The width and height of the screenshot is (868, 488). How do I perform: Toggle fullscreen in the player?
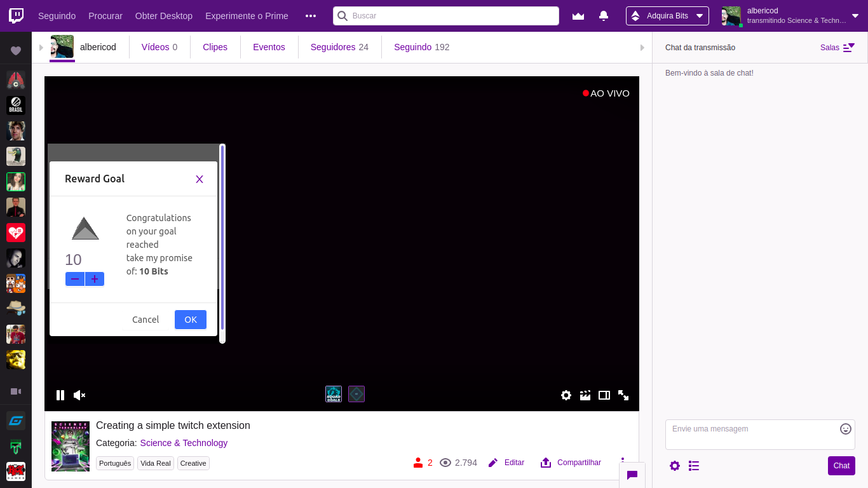click(623, 395)
